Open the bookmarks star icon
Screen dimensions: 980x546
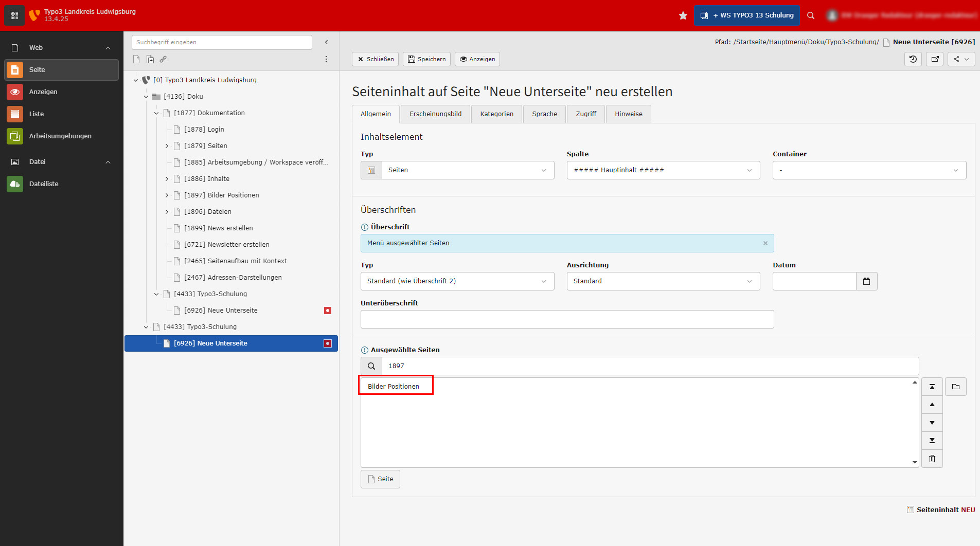coord(683,15)
